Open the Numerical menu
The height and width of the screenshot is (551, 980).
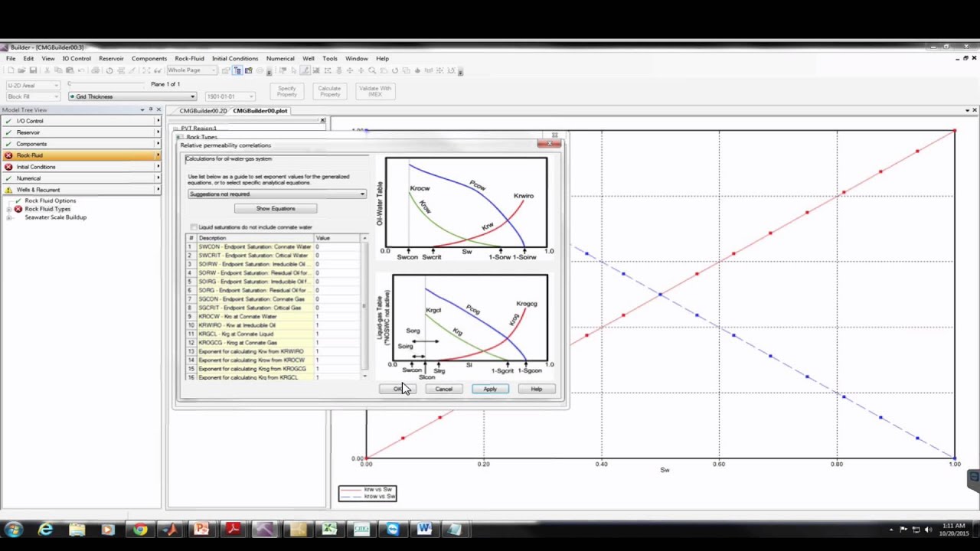click(x=280, y=59)
